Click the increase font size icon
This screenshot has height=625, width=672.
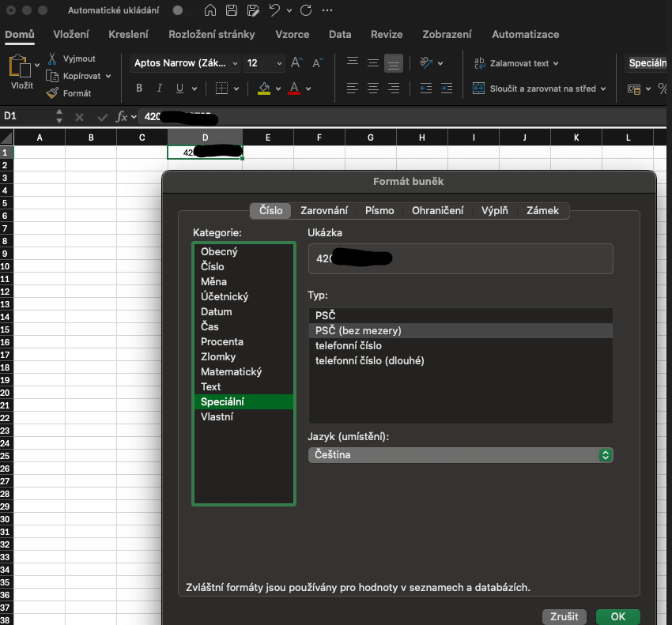click(296, 63)
